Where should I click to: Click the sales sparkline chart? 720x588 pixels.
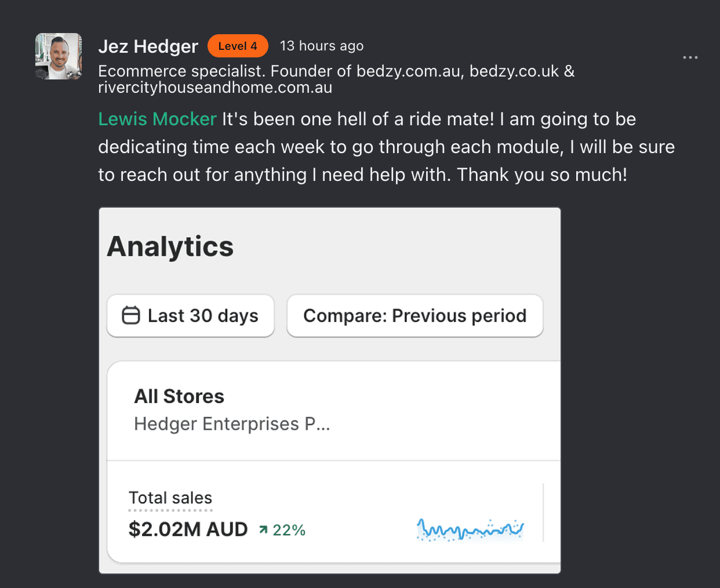pyautogui.click(x=470, y=529)
